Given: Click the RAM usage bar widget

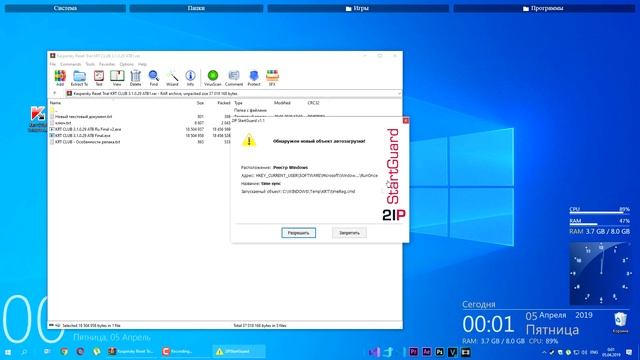Looking at the screenshot, I should coord(600,222).
